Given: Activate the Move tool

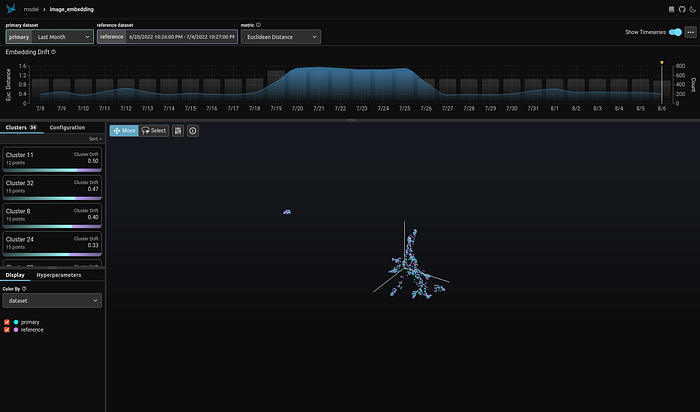Looking at the screenshot, I should (x=124, y=131).
